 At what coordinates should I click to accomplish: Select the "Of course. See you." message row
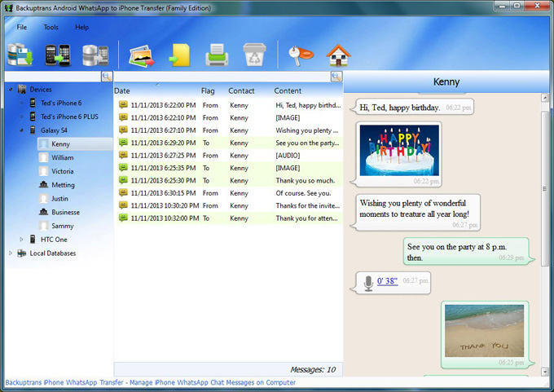(230, 193)
